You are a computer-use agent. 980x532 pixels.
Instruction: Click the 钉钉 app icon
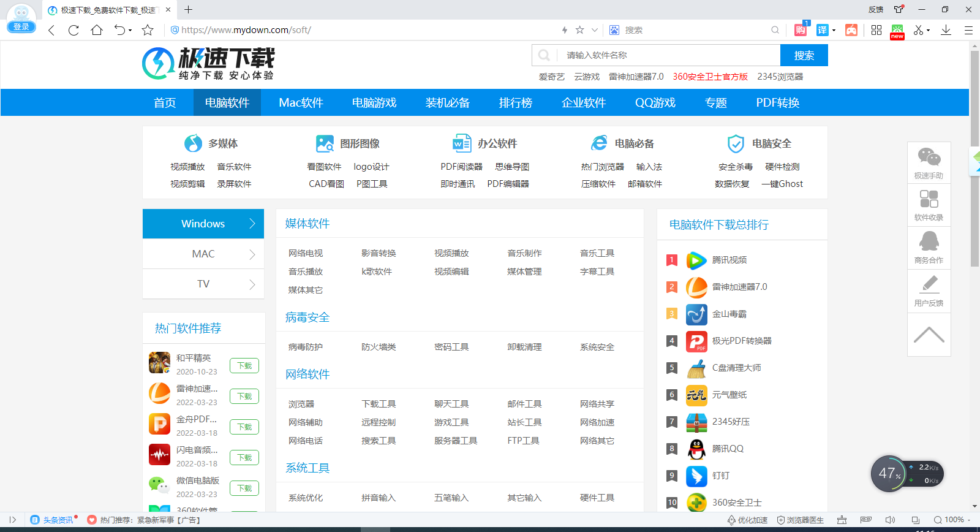696,476
